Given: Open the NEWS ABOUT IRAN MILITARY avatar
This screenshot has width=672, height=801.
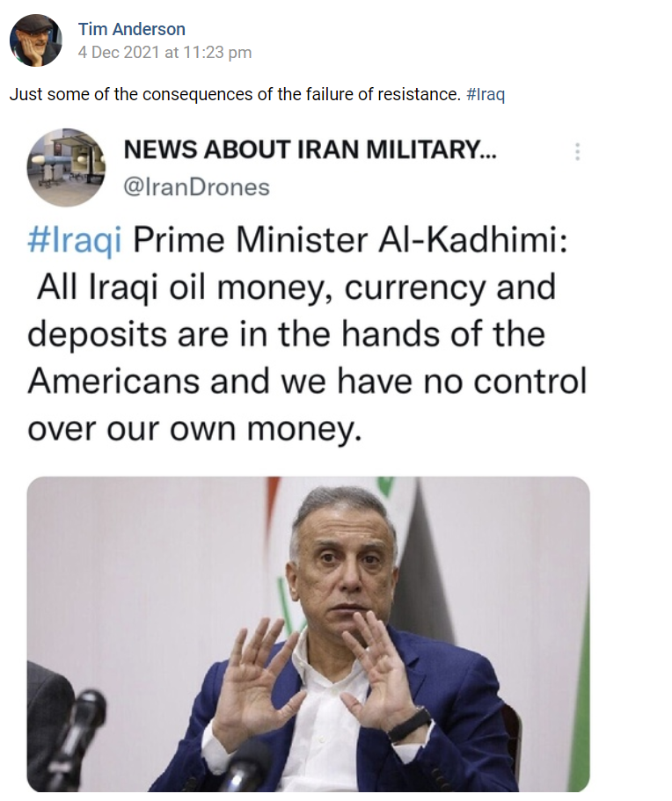Looking at the screenshot, I should pos(67,167).
